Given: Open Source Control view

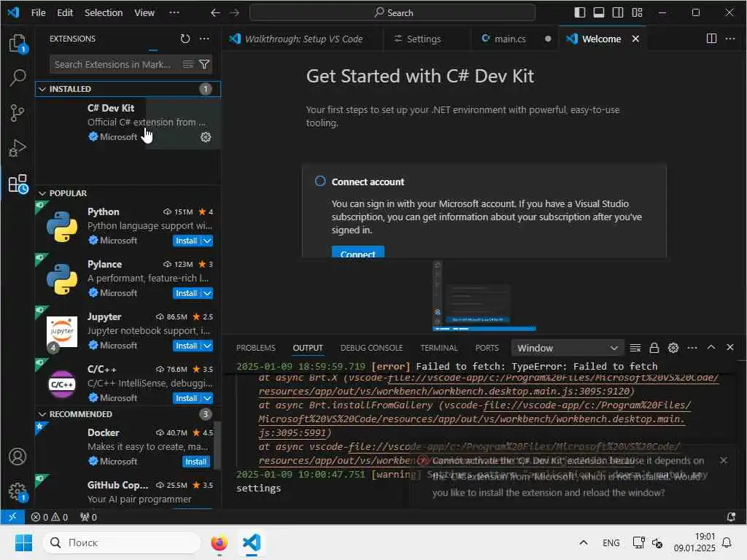Looking at the screenshot, I should tap(18, 113).
